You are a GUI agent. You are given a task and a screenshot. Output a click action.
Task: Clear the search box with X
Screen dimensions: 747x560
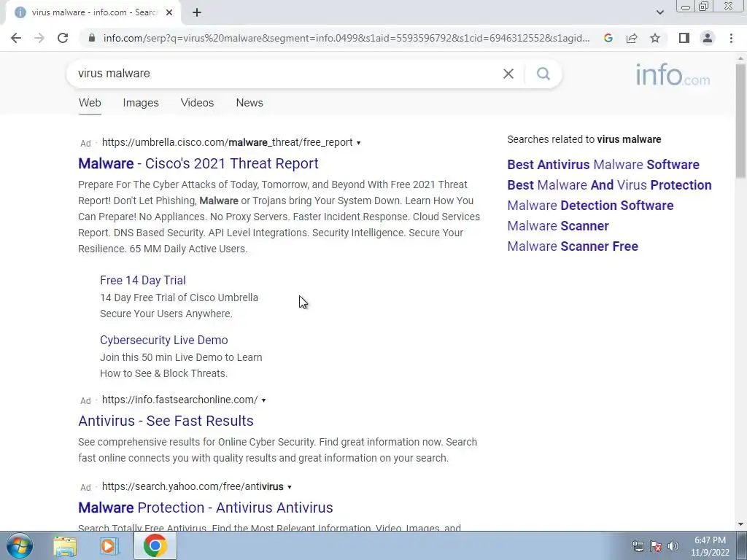point(508,74)
